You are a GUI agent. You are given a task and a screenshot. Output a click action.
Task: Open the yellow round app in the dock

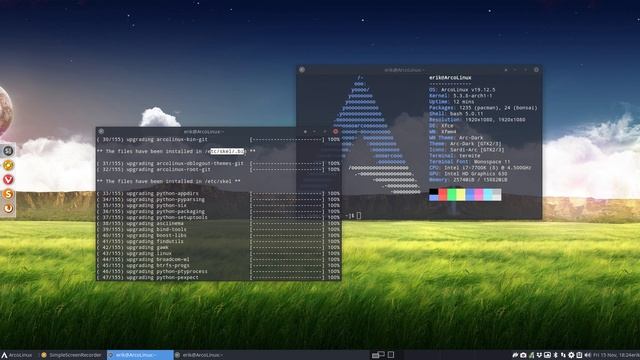pyautogui.click(x=8, y=165)
